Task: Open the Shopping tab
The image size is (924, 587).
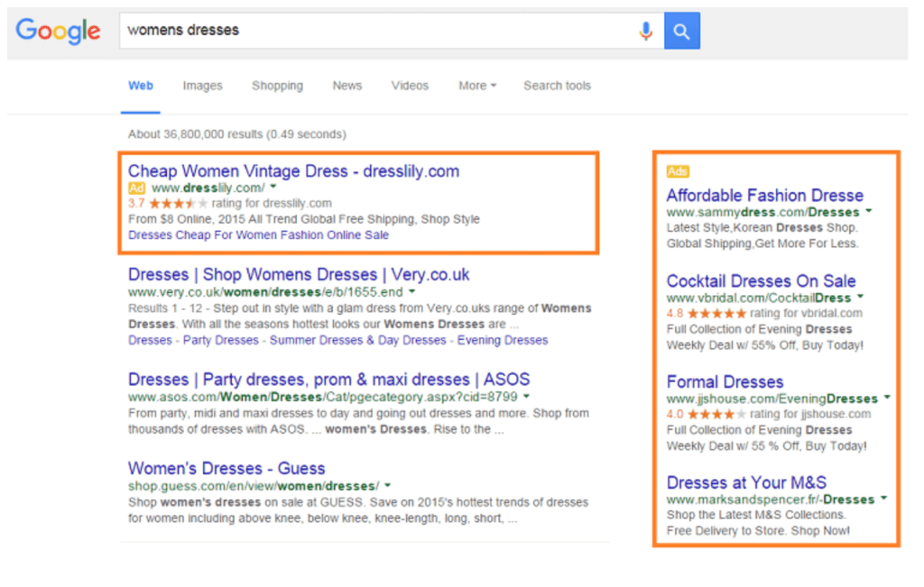Action: (x=278, y=86)
